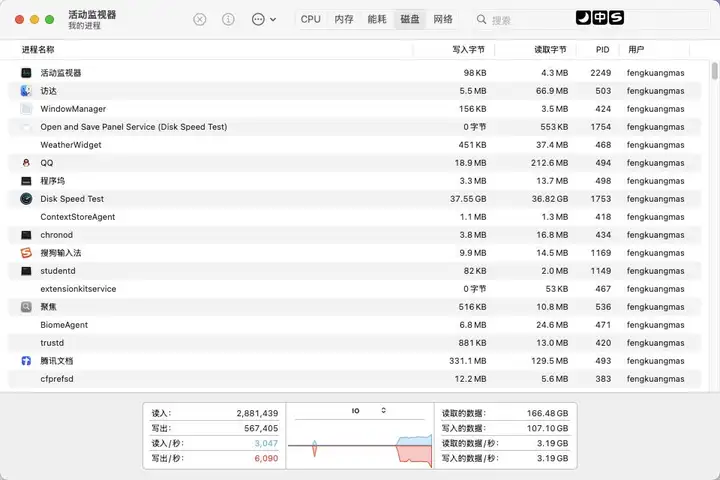This screenshot has height=480, width=720.
Task: Click the 写出/秒 6,090 value
Action: tap(266, 458)
